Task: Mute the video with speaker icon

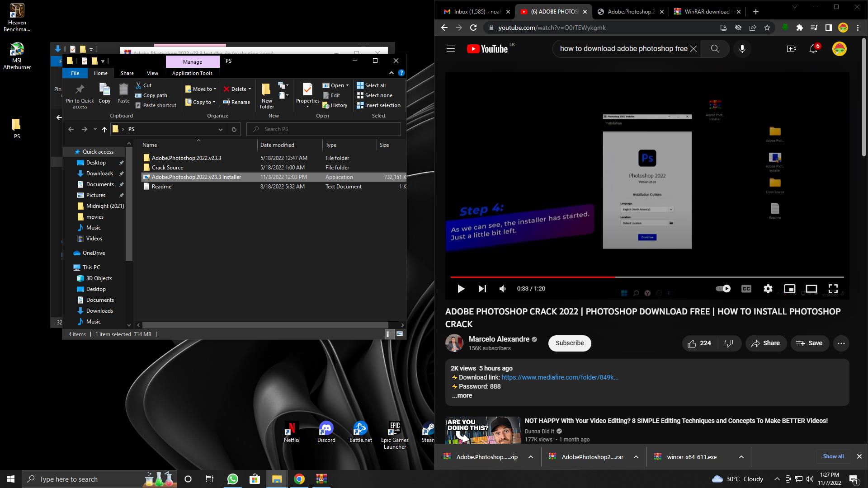Action: (503, 289)
